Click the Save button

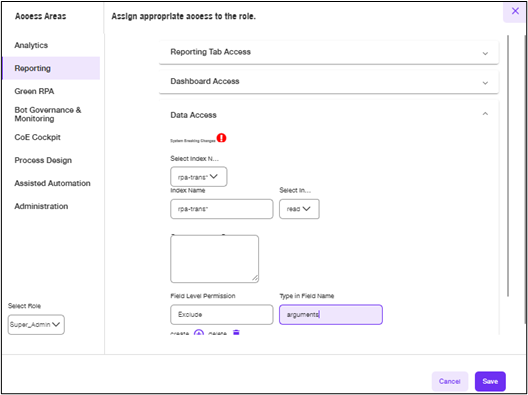(490, 381)
